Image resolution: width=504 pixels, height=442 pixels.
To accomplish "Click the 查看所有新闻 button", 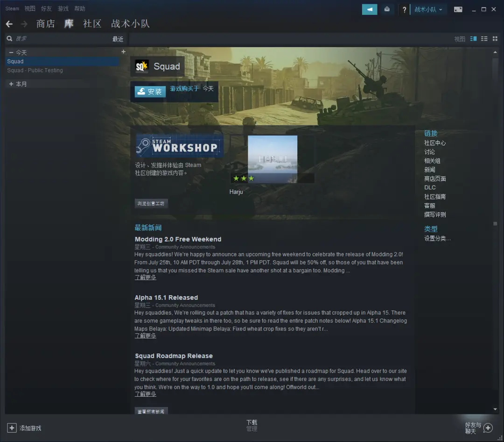I will coord(151,411).
